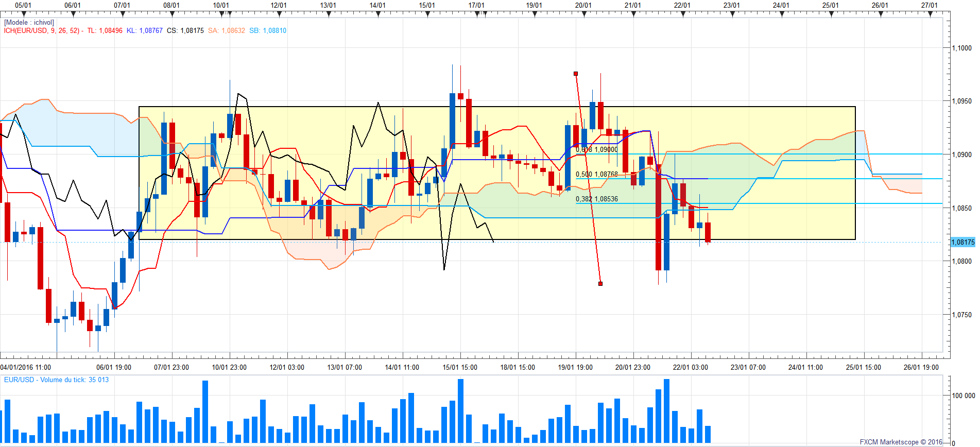This screenshot has width=980, height=447.
Task: Click the '04/01/2016 11:00' time axis label
Action: tap(26, 368)
